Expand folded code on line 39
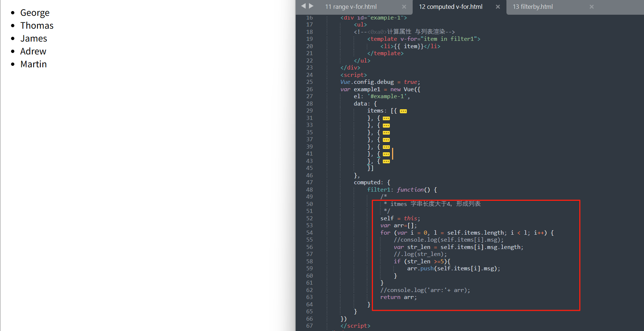Screen dimensions: 644x331 coord(386,147)
